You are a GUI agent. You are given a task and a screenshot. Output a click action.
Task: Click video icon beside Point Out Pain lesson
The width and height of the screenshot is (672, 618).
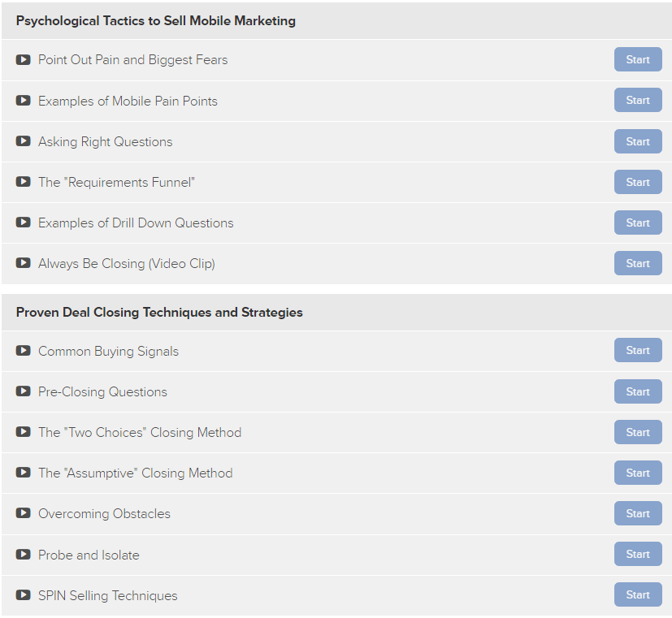23,59
